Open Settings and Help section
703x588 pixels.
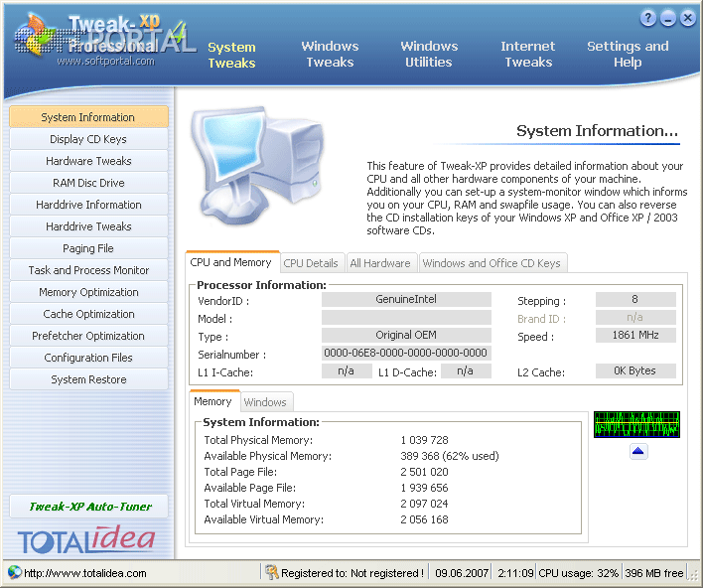tap(628, 54)
